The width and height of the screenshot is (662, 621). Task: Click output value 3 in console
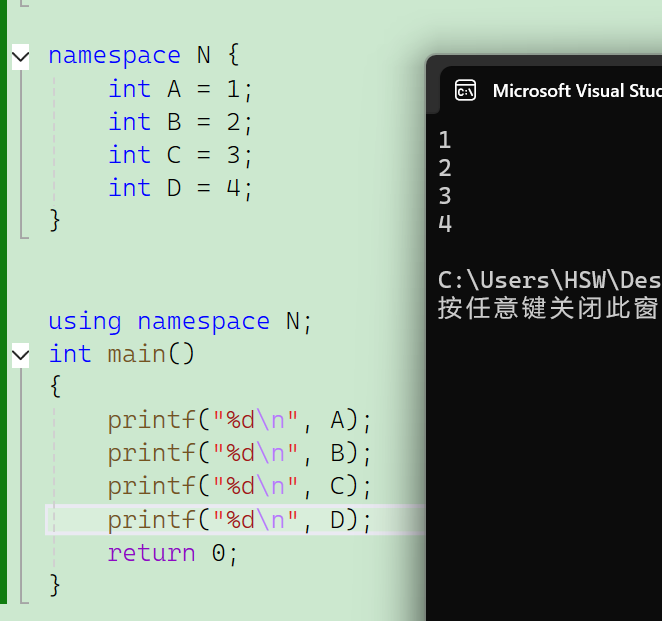point(445,196)
